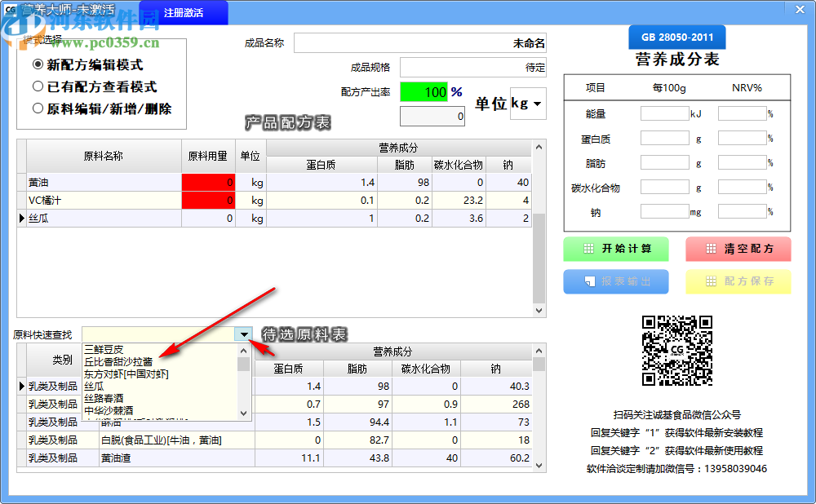Click the green 配方产出率 100 field
Viewport: 816px width, 504px height.
424,92
